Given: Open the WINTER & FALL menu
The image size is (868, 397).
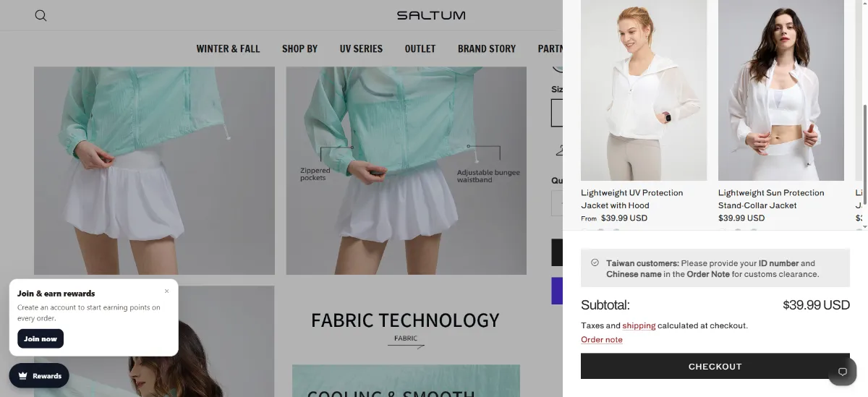Looking at the screenshot, I should (x=228, y=48).
